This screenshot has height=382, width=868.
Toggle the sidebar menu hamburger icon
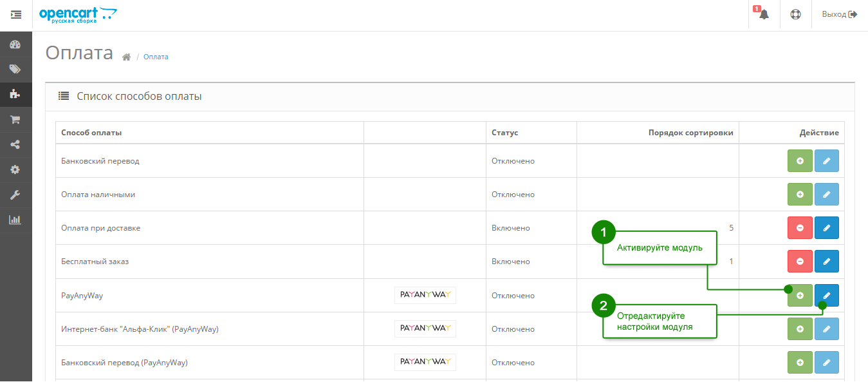point(16,14)
